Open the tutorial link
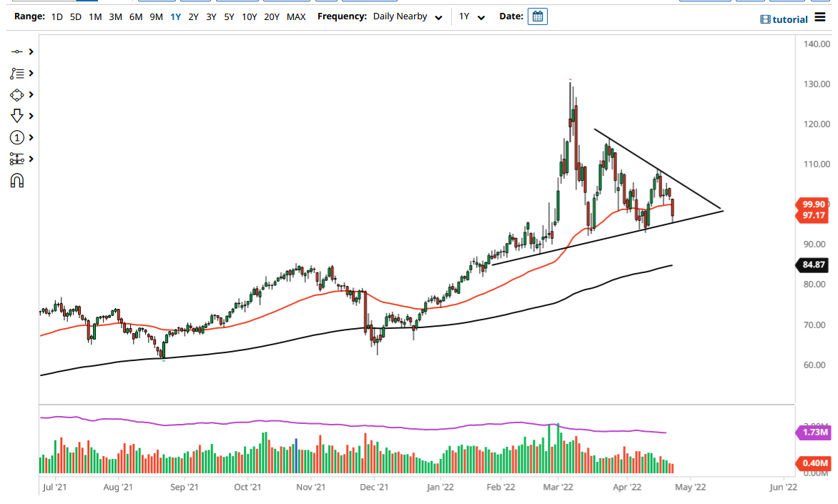Viewport: 838px width, 504px height. [785, 19]
